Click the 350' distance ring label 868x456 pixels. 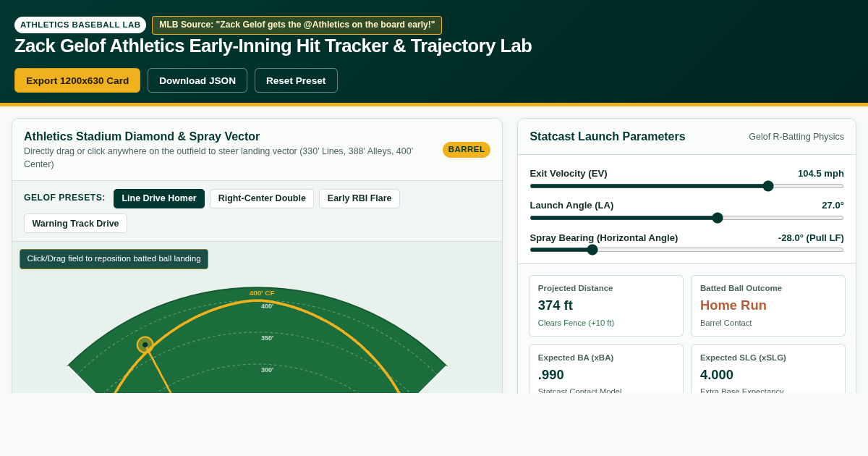tap(268, 338)
